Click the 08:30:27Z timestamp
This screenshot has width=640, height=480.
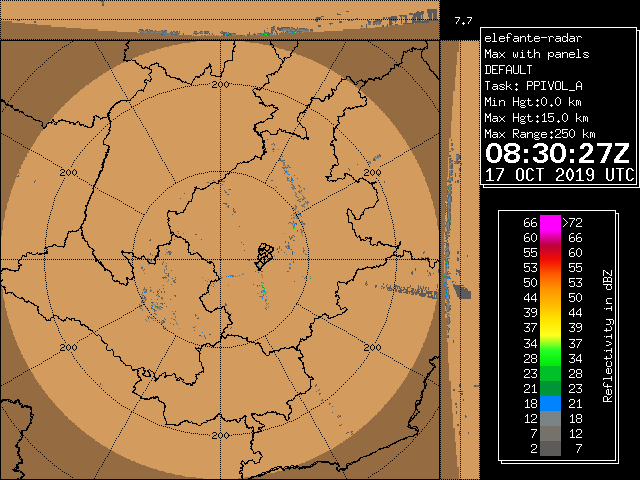(558, 154)
